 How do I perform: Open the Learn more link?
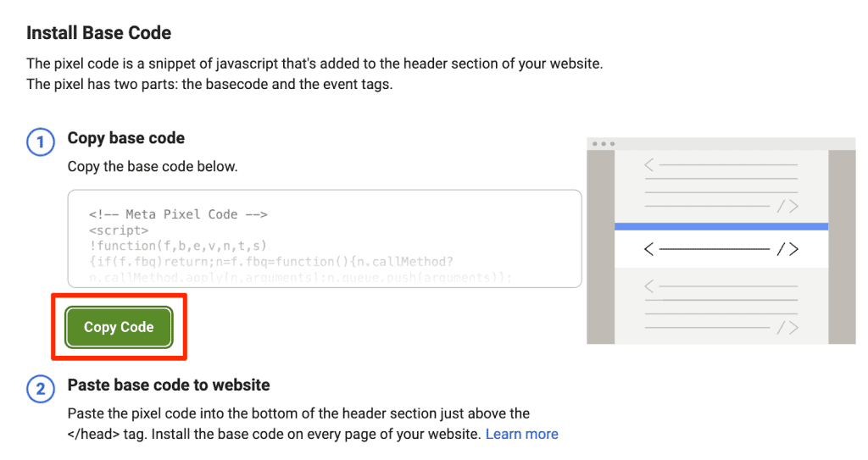coord(521,434)
